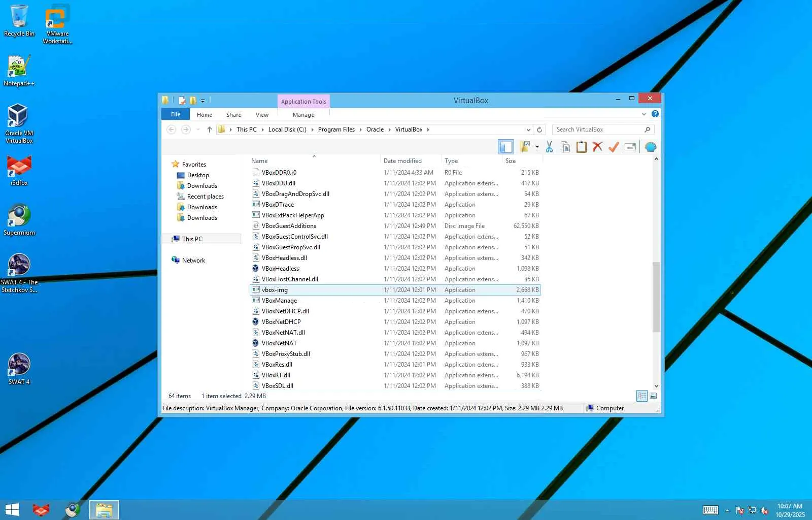Toggle the navigation pane layout button
Viewport: 812px width, 520px height.
(506, 147)
